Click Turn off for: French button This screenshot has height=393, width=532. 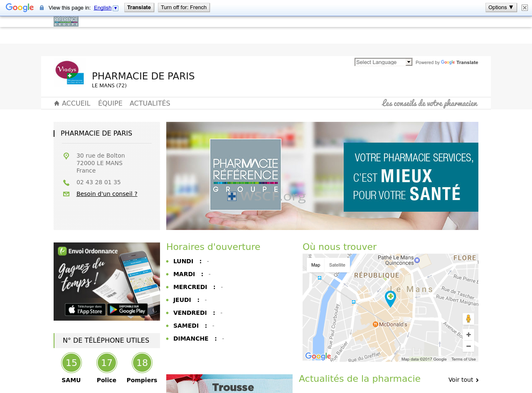[184, 7]
